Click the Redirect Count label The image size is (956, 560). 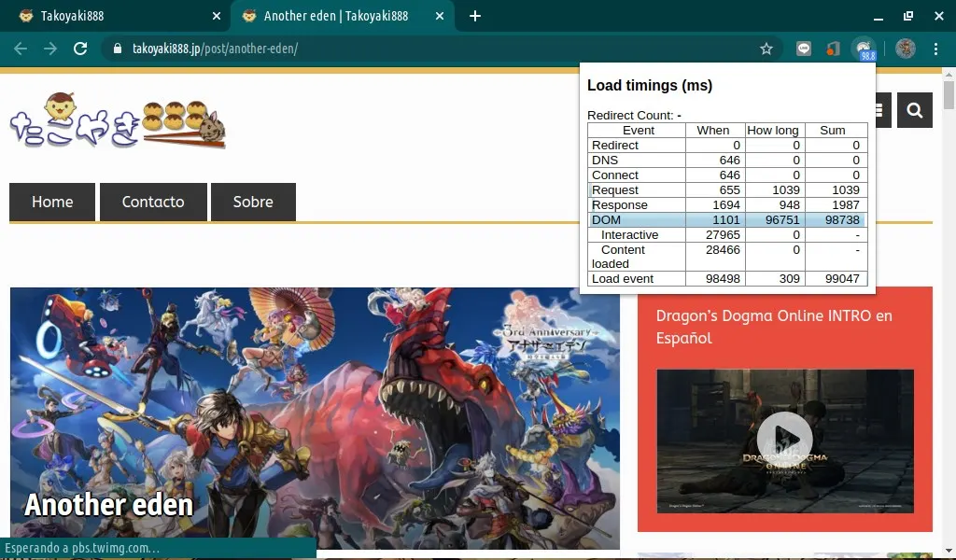point(630,115)
